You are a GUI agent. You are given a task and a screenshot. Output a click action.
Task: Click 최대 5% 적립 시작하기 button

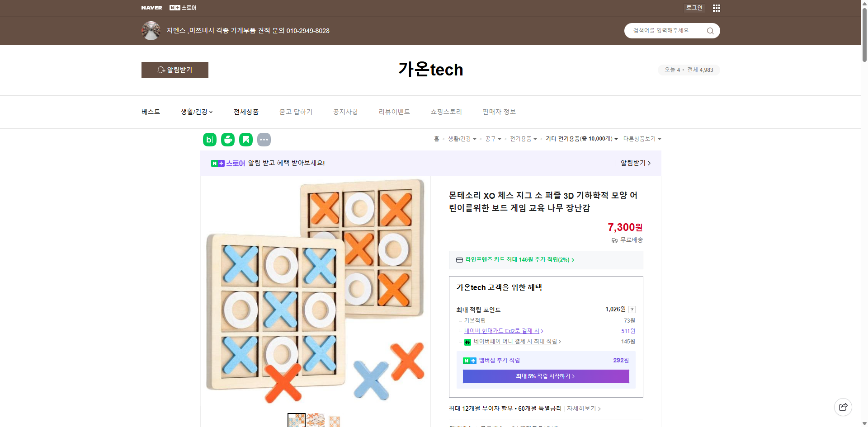545,376
